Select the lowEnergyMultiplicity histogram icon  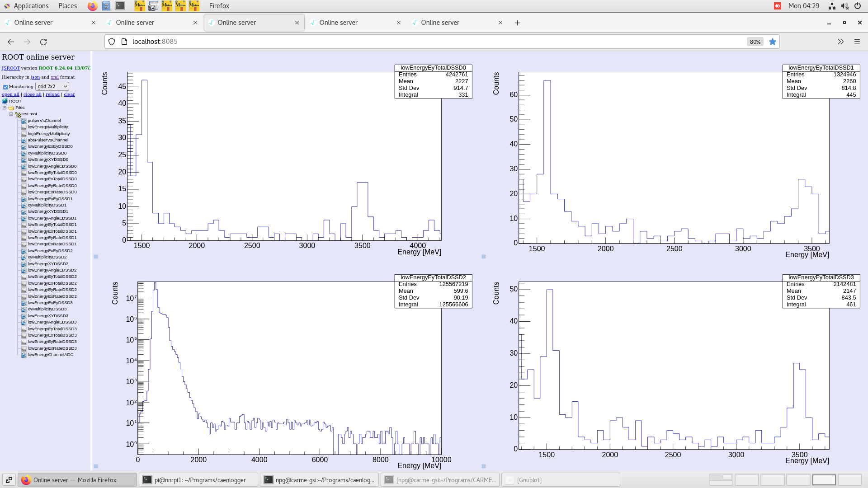tap(24, 127)
